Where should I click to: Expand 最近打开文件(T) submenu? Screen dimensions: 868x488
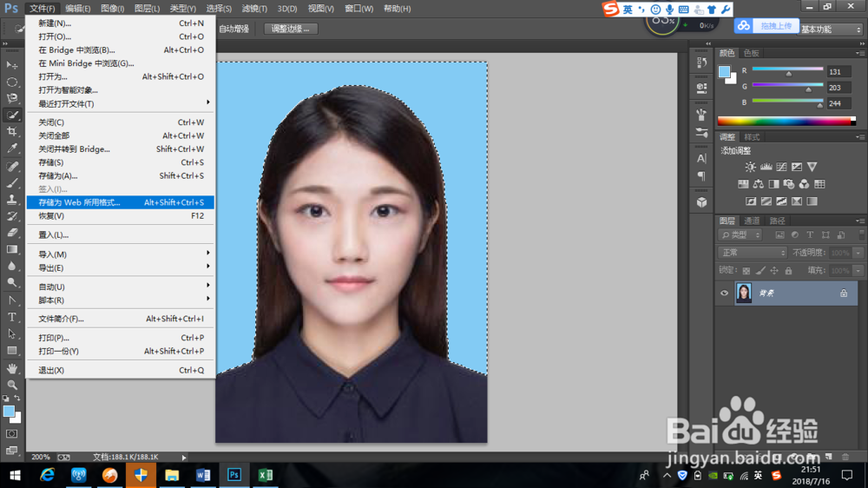point(120,103)
